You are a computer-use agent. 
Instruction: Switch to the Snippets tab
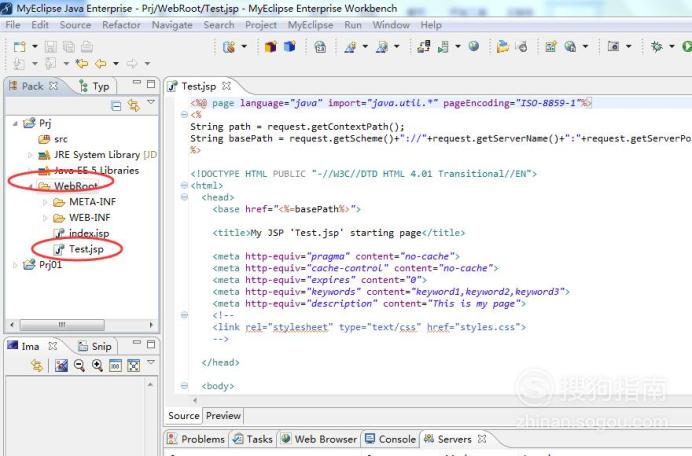(95, 347)
